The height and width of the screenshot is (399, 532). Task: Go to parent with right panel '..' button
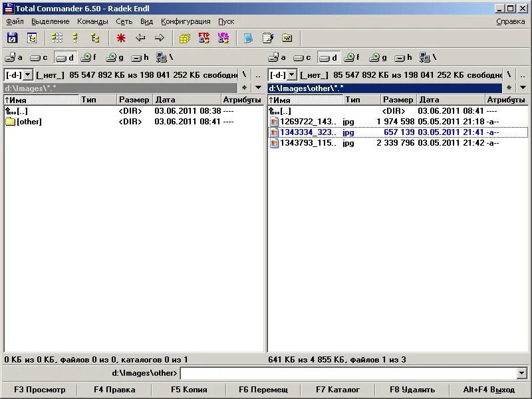pos(523,74)
